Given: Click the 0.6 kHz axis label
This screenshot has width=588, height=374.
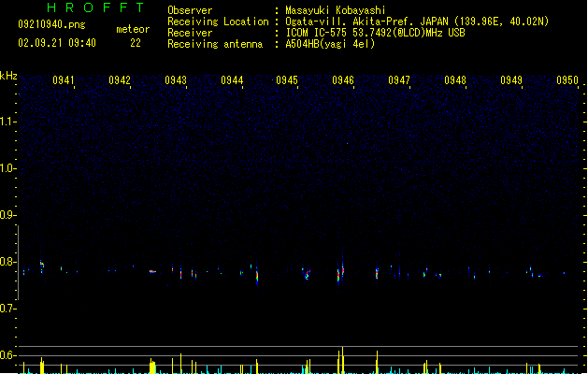Looking at the screenshot, I should [7, 355].
